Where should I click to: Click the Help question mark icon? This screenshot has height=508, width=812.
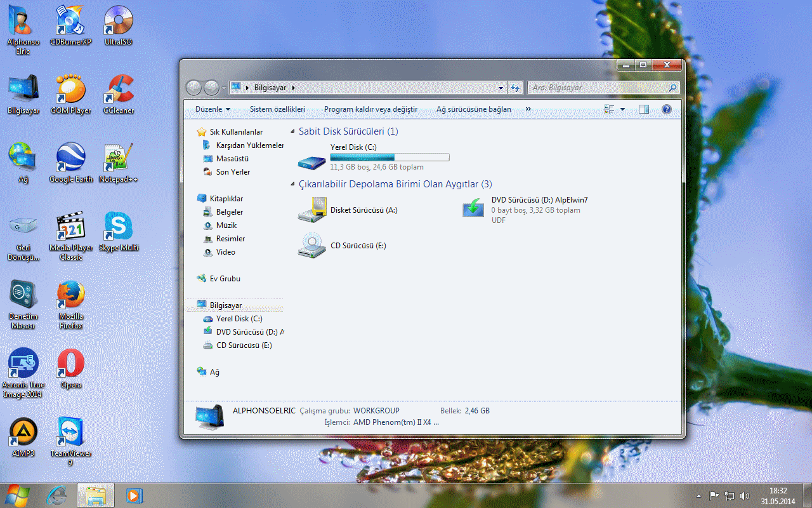[666, 109]
